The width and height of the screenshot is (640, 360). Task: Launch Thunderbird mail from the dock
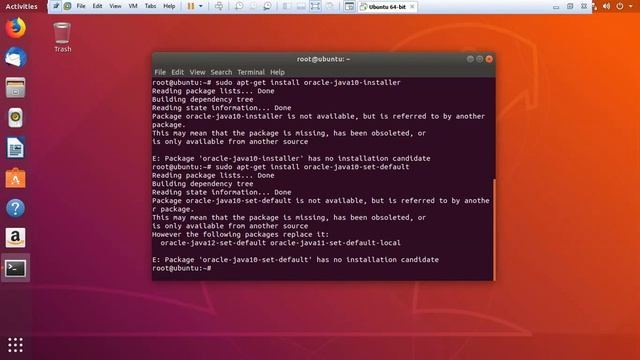[x=16, y=58]
